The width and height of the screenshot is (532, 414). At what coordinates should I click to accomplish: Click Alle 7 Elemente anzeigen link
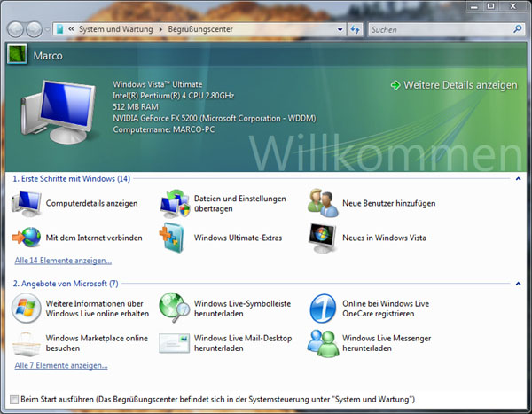61,365
